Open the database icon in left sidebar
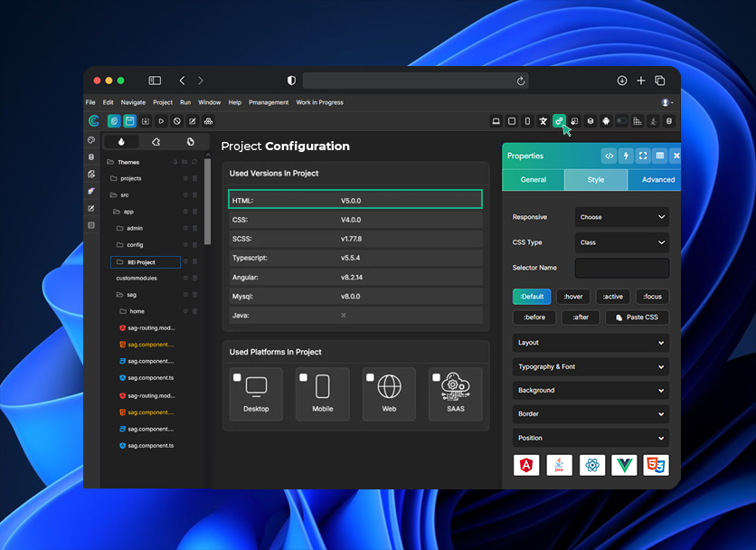This screenshot has width=756, height=550. pos(91,156)
